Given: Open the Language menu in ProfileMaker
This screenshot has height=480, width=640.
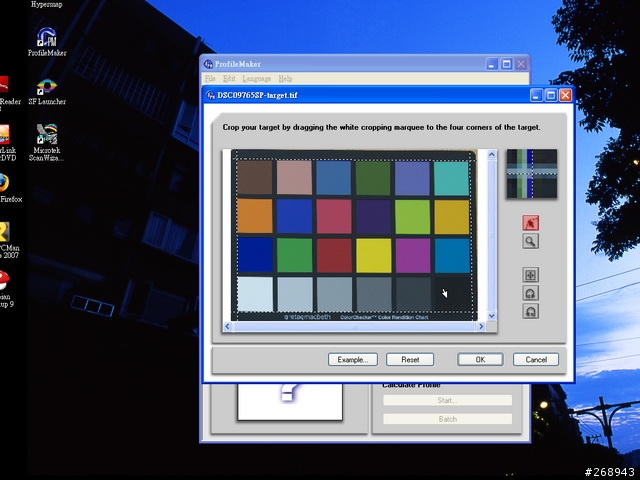Looking at the screenshot, I should coord(256,78).
